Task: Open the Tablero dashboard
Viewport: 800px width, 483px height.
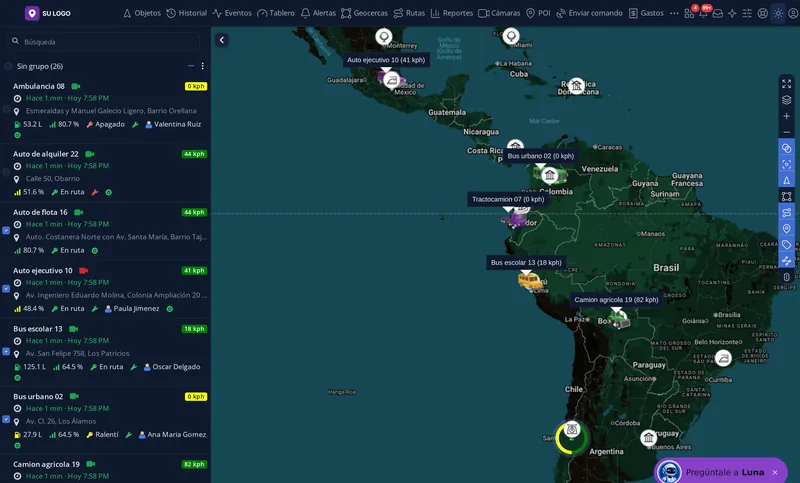Action: pyautogui.click(x=276, y=13)
